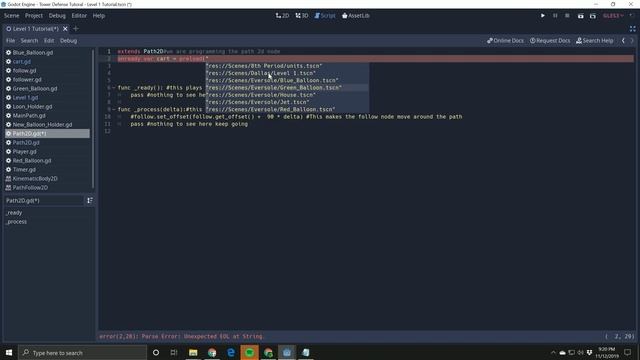Open New_Balloon_Holder.gd script
This screenshot has width=640, height=360.
pyautogui.click(x=47, y=124)
